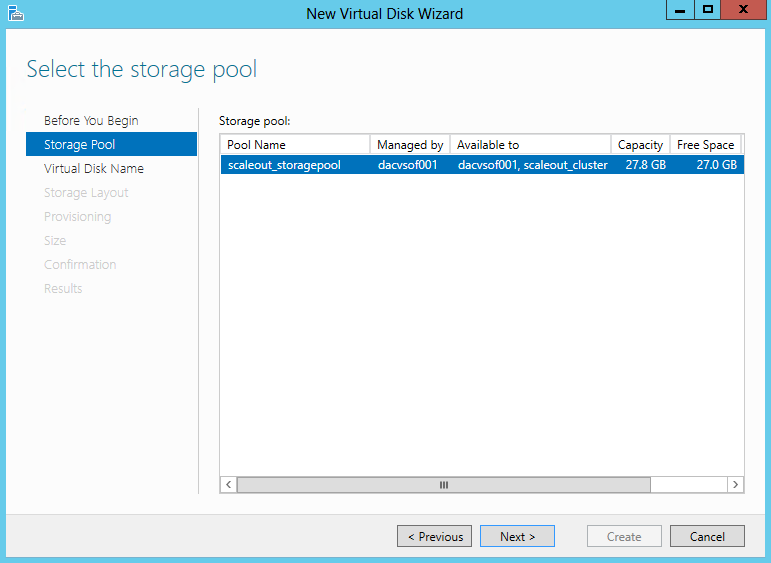771x563 pixels.
Task: Sort by the Managed by column header
Action: point(410,145)
